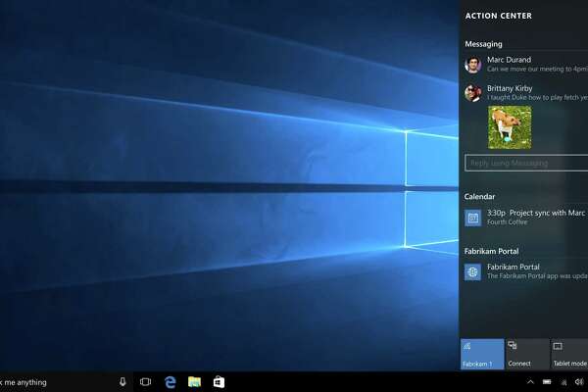Launch Microsoft Edge from the taskbar
This screenshot has height=392, width=588.
[x=171, y=382]
